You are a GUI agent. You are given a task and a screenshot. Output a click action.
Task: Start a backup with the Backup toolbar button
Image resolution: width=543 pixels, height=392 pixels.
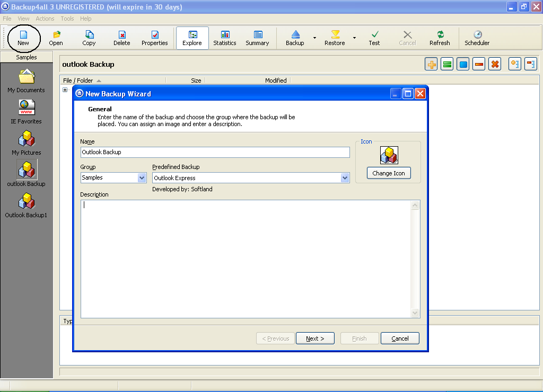[x=295, y=38]
